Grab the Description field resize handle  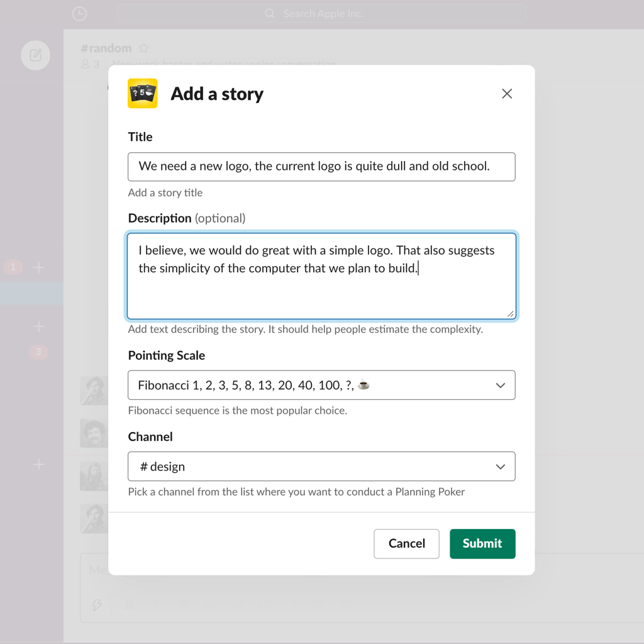pos(510,313)
